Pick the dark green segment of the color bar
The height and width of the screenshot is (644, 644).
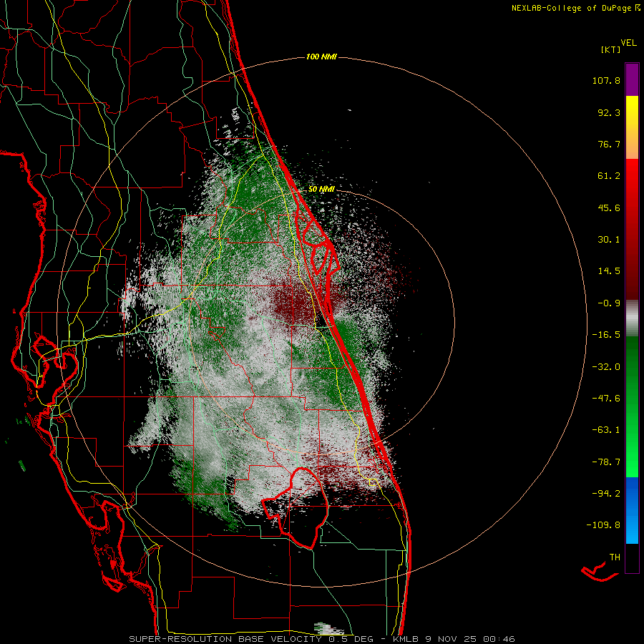click(x=632, y=357)
